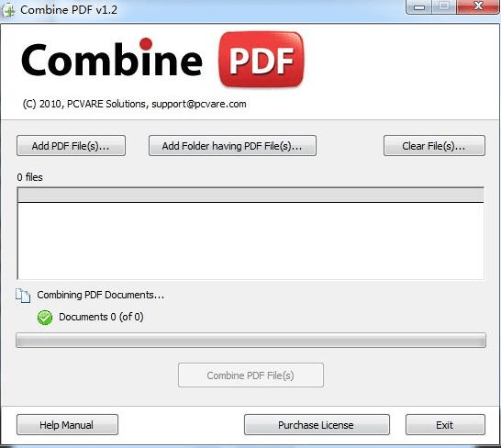This screenshot has width=501, height=448.
Task: Click the progress bar
Action: [x=250, y=341]
